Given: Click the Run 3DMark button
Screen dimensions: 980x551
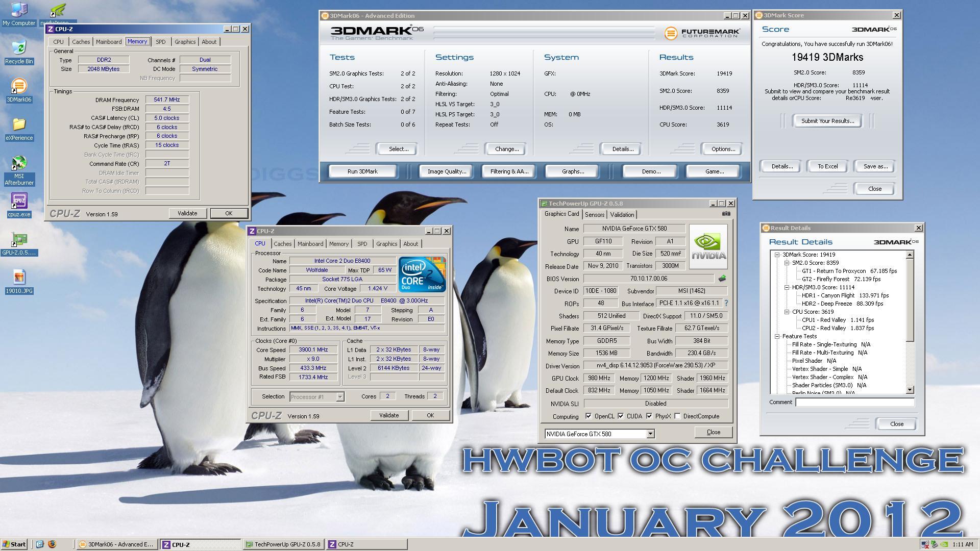Looking at the screenshot, I should coord(362,171).
